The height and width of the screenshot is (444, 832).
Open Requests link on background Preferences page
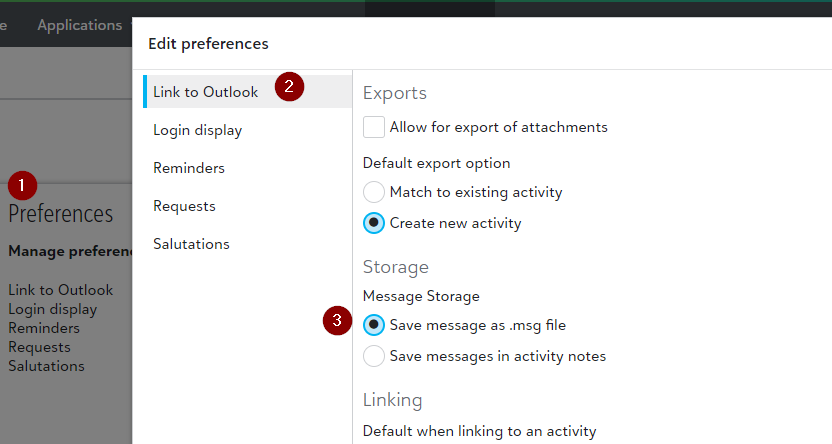click(x=40, y=347)
